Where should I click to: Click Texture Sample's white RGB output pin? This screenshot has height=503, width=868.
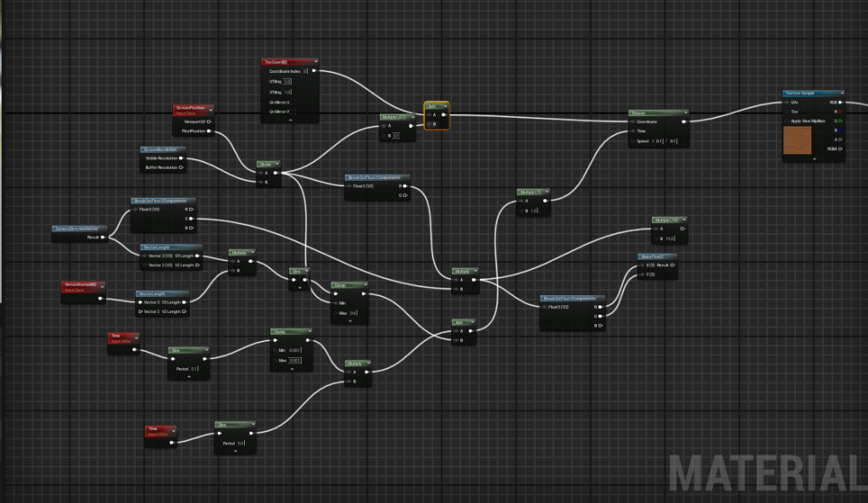coord(840,103)
